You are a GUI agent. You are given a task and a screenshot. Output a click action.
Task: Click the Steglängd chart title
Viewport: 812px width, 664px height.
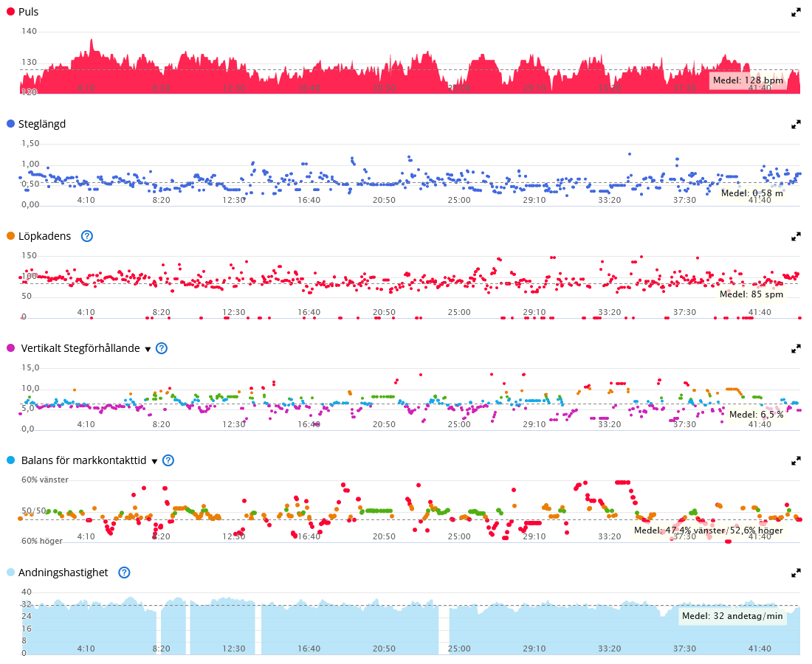pos(42,124)
